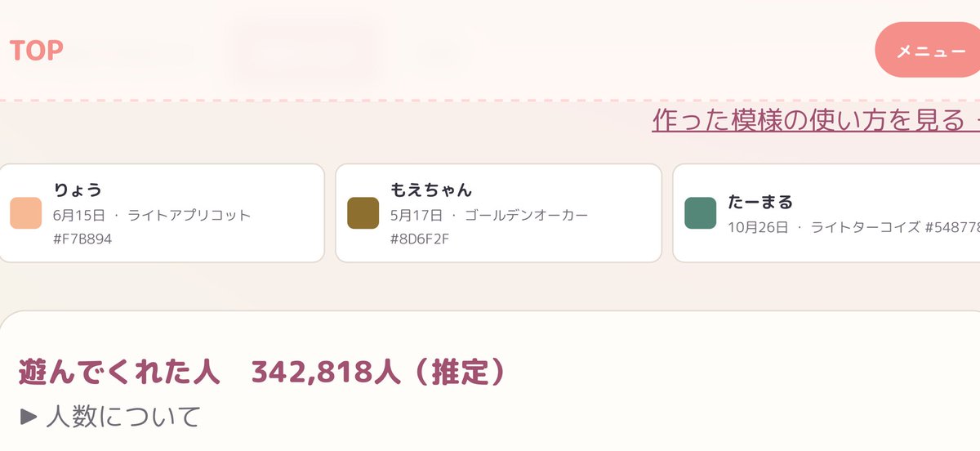Click the 人数について summary text
This screenshot has width=980, height=451.
pyautogui.click(x=123, y=417)
